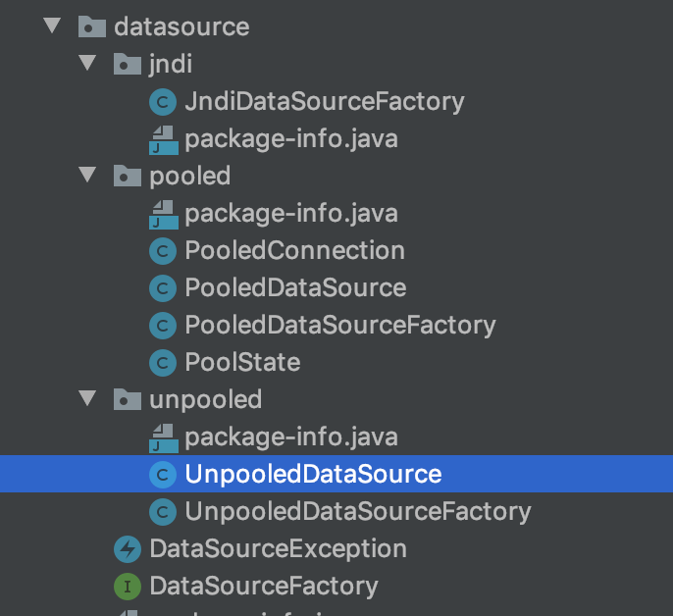Click the PoolState class icon
673x616 pixels.
[x=162, y=362]
